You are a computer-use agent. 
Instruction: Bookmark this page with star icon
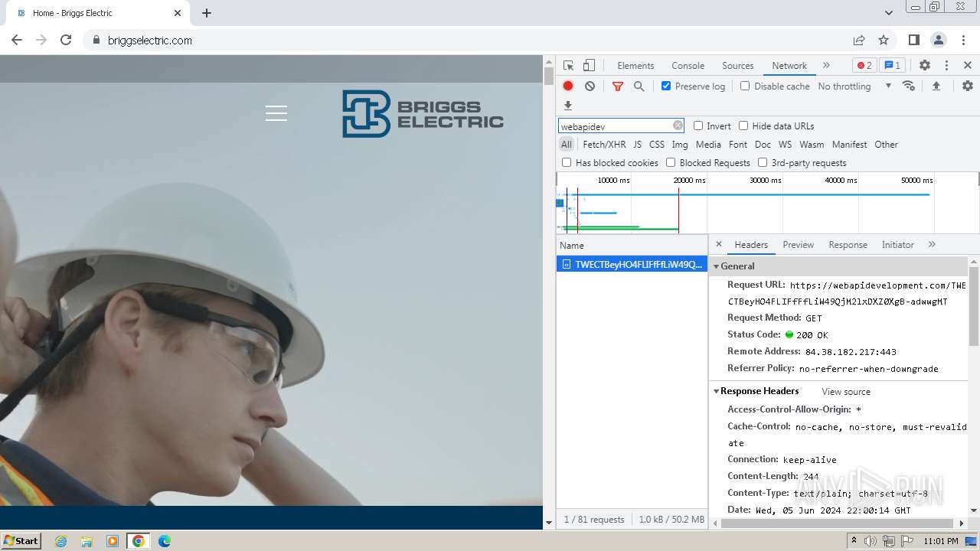pyautogui.click(x=884, y=40)
